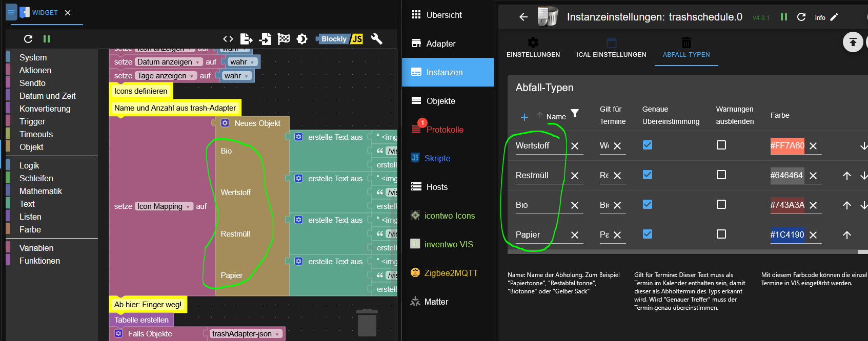Filter Abfall-Typen table by name
Screen dimensions: 868x341
coord(575,113)
